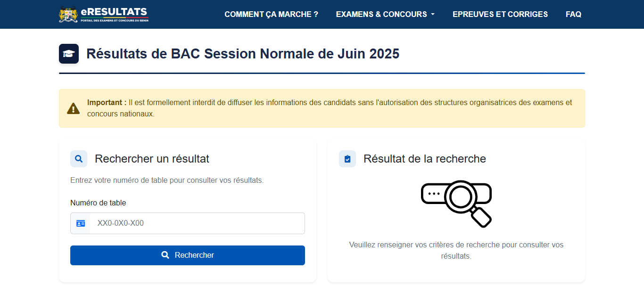
Task: Open the FAQ menu item
Action: click(573, 14)
